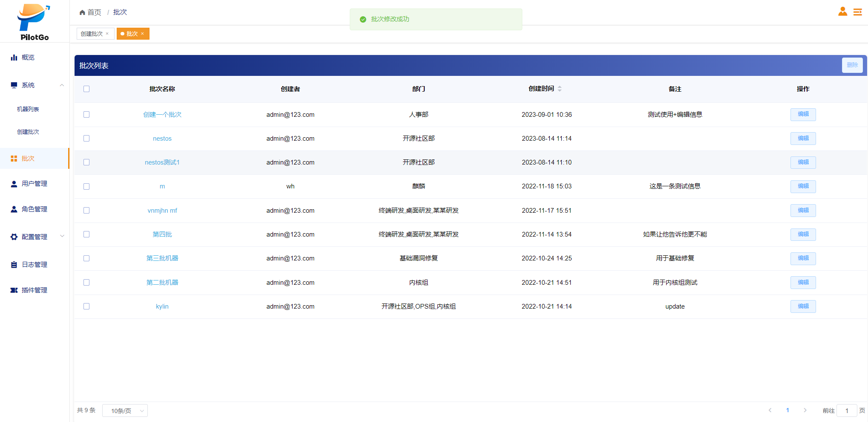Open 用户管理 user icon in sidebar

pos(14,184)
